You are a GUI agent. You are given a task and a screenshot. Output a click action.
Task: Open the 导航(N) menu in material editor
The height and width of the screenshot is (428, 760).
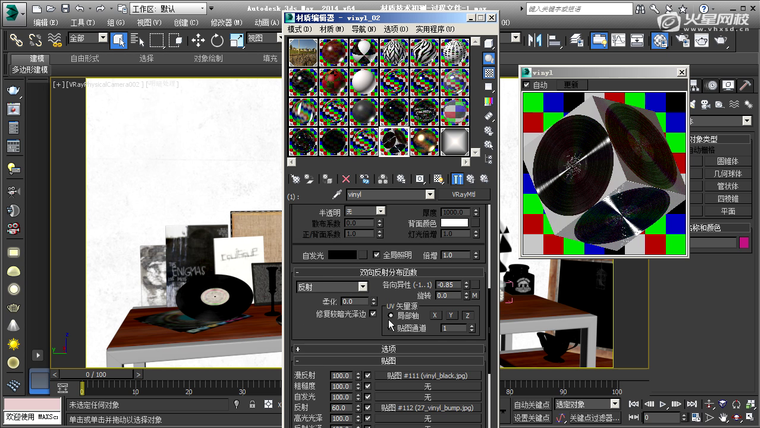[364, 29]
